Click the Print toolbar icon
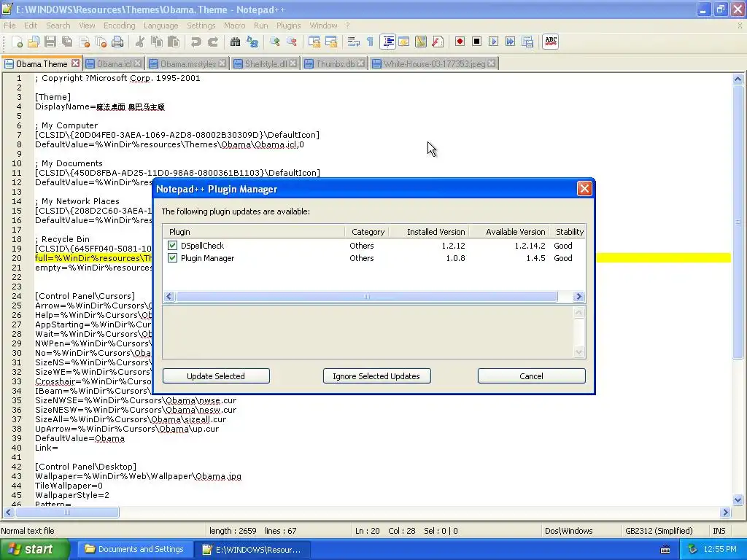This screenshot has height=560, width=747. click(117, 42)
